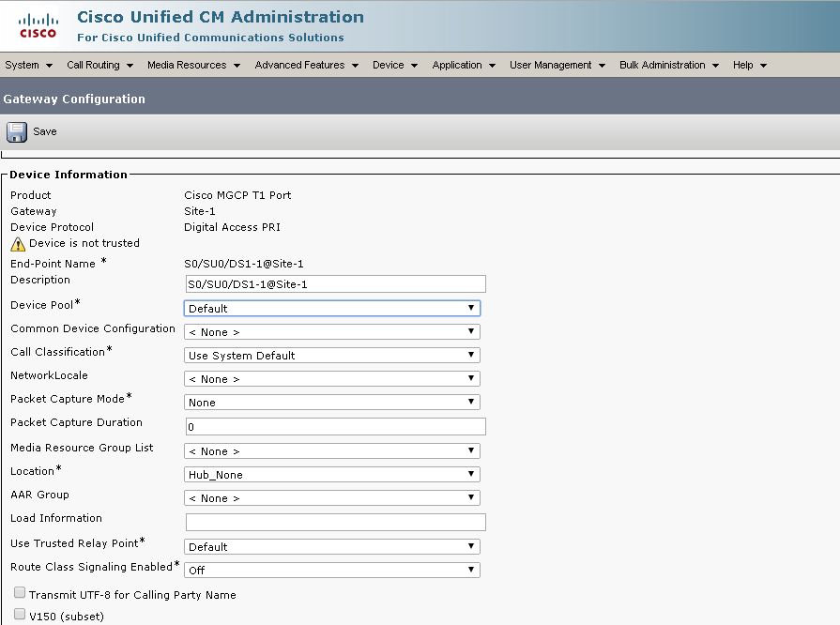
Task: Open the Device menu
Action: tap(395, 65)
